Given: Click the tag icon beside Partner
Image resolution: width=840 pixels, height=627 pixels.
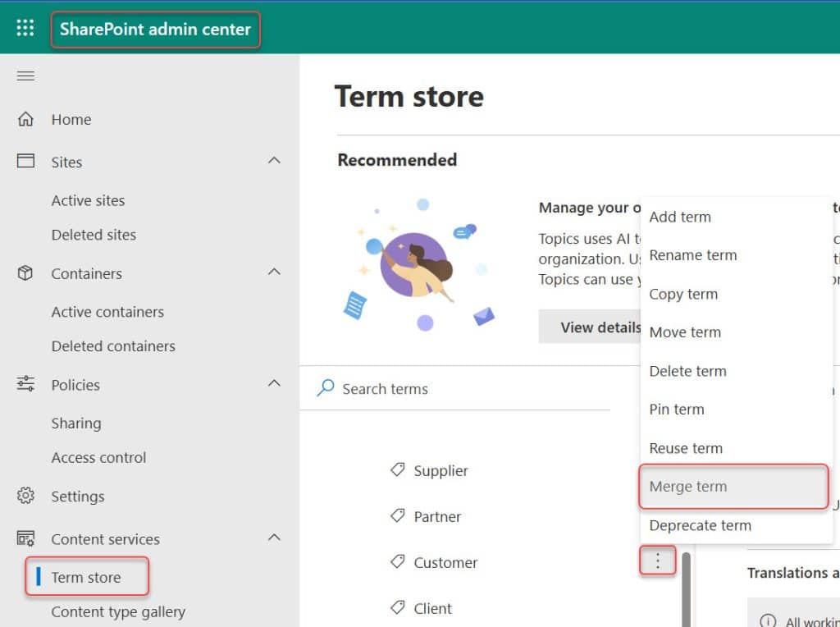Looking at the screenshot, I should (397, 516).
